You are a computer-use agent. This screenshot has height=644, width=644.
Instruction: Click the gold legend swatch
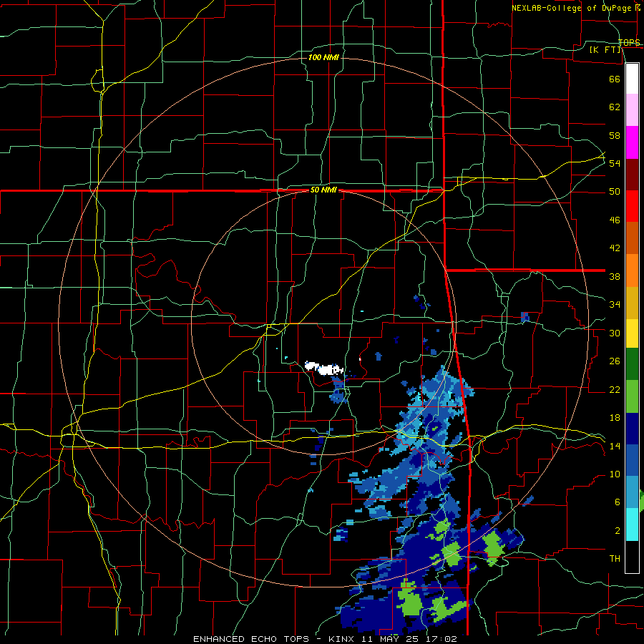point(632,303)
